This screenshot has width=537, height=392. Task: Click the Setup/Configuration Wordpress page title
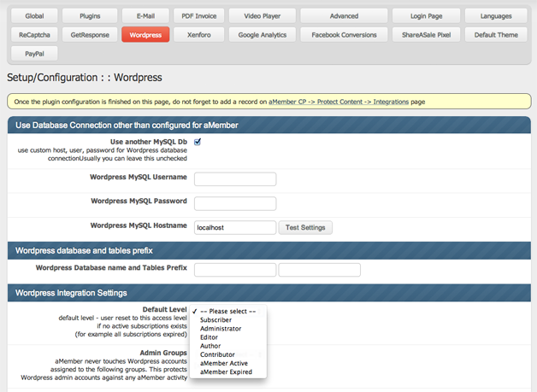pyautogui.click(x=85, y=78)
